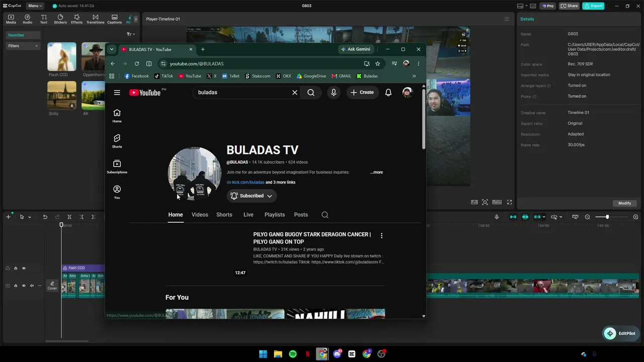Expand the channel description with ...more
Screen dimensions: 644x362
click(x=376, y=172)
